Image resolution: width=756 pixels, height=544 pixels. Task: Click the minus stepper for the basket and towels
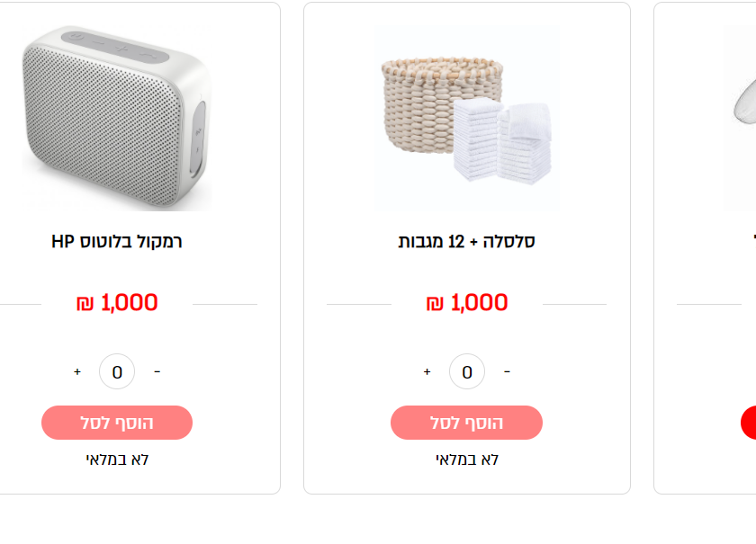[507, 370]
